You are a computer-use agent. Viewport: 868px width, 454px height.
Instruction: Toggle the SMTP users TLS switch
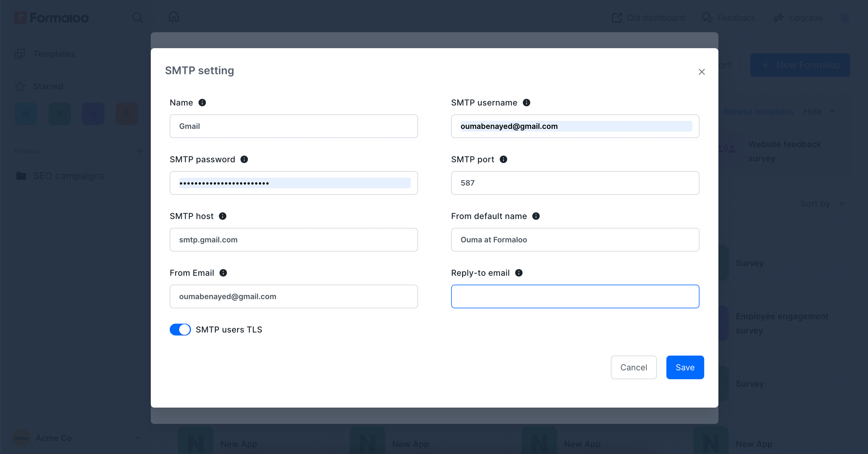[x=180, y=329]
